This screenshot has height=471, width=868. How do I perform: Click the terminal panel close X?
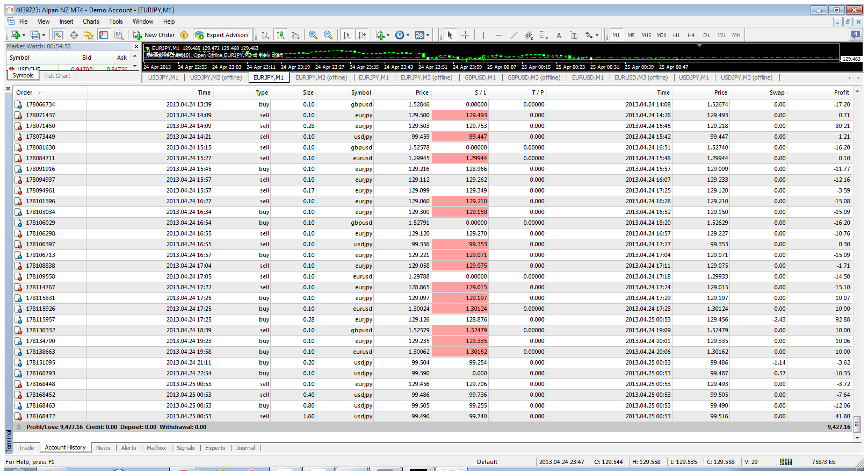point(8,88)
